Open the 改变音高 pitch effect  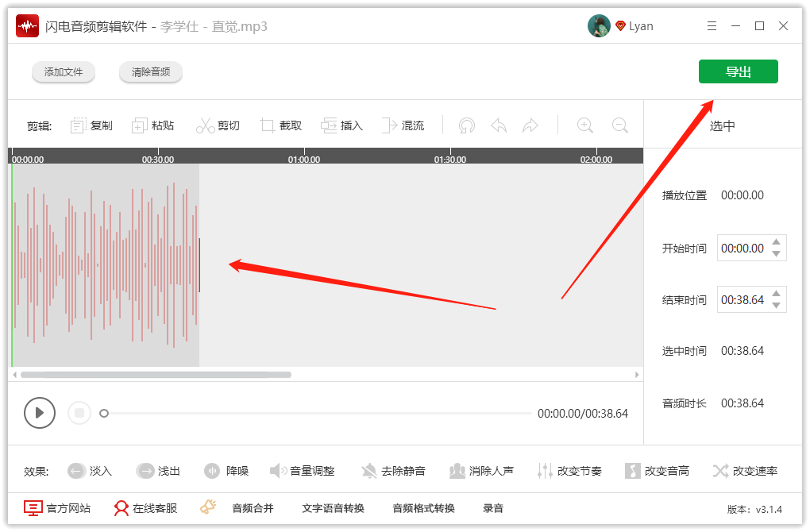[x=657, y=471]
